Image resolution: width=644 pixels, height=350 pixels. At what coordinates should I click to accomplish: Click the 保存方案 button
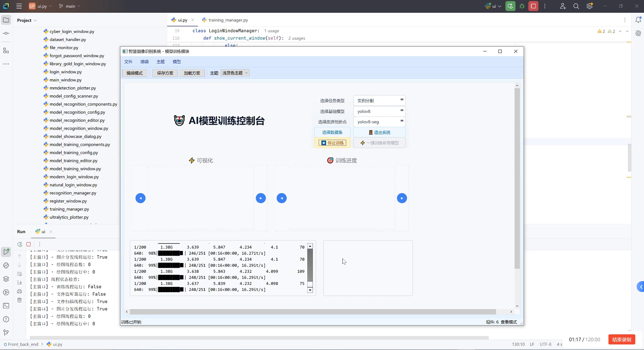(x=165, y=73)
